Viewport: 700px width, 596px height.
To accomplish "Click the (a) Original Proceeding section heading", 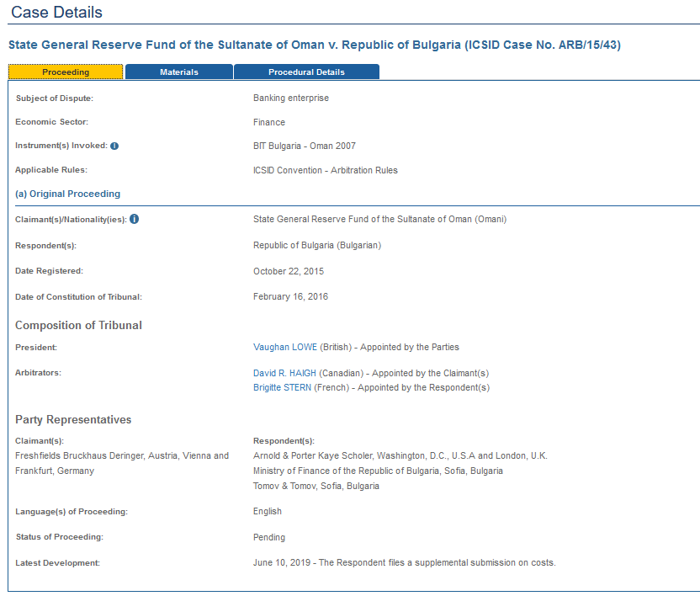I will pos(67,194).
